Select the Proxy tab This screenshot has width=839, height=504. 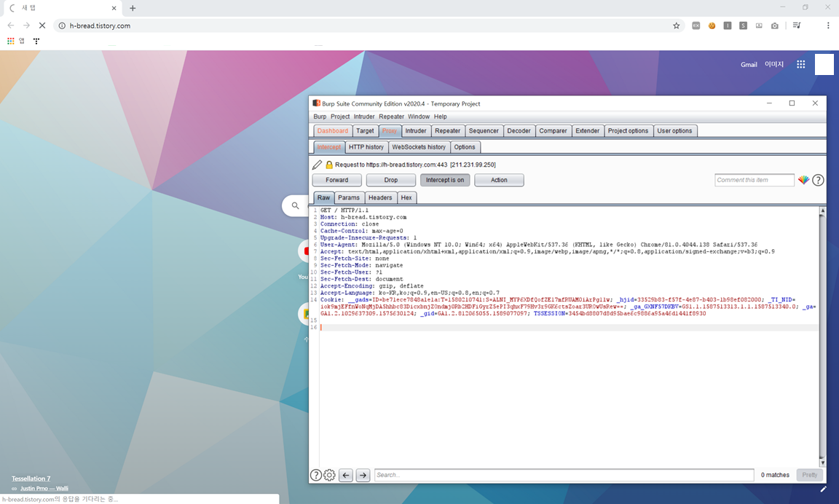coord(390,131)
